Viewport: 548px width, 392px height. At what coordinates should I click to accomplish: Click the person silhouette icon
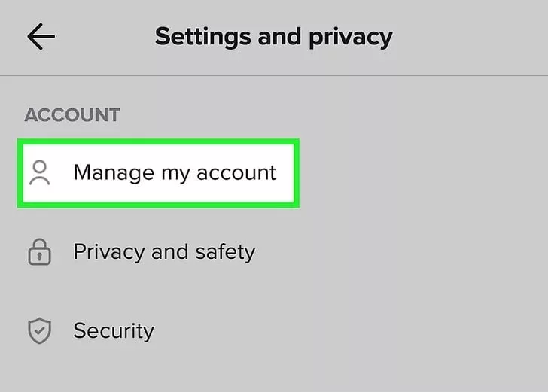point(39,173)
